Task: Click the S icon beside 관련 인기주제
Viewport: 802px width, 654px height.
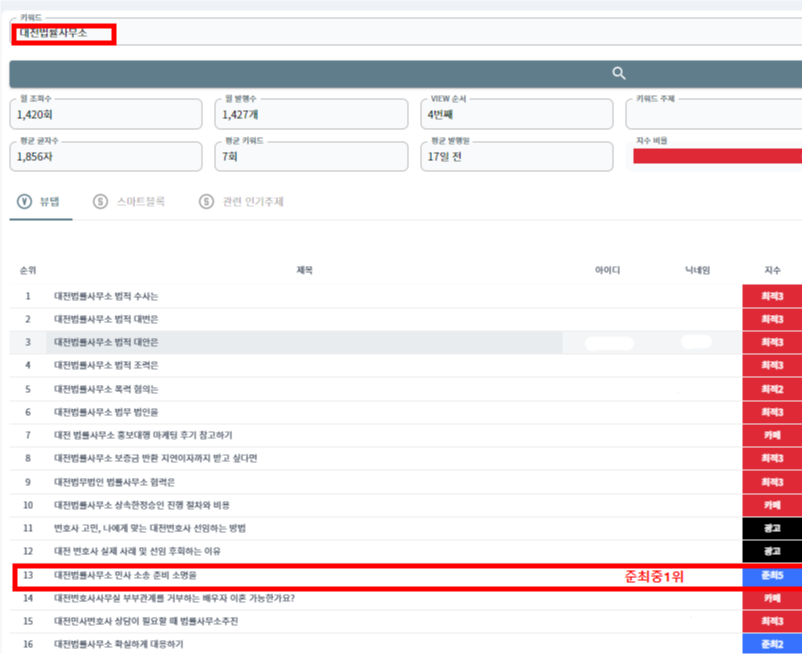Action: [206, 201]
